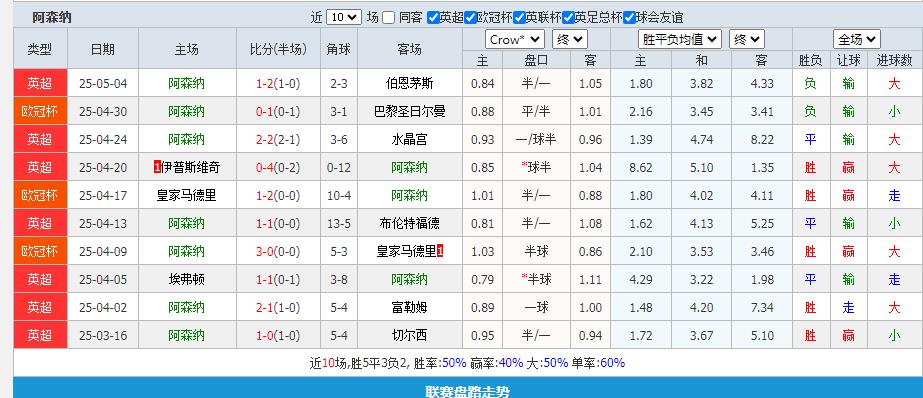Screen dimensions: 923x398
Task: Click score 1-2(1-0) of 25-05-04 match
Action: point(278,84)
